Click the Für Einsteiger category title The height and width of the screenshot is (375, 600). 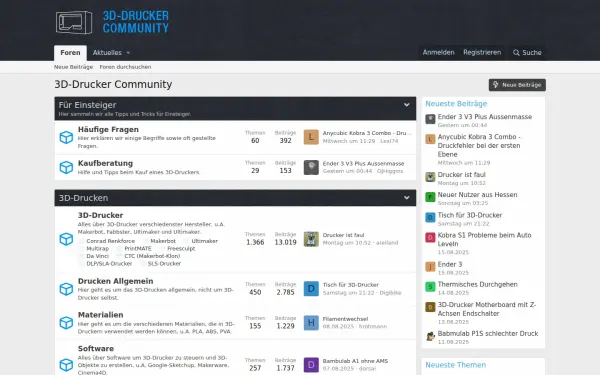click(x=87, y=105)
